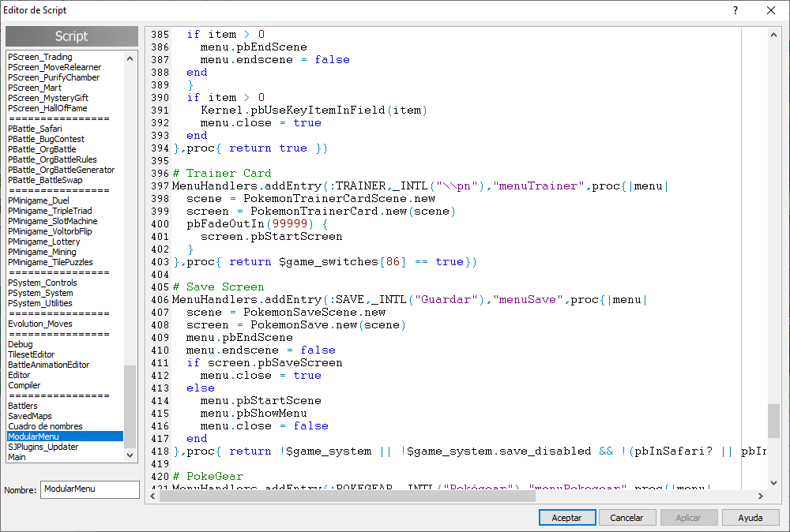Edit the Nombre text field
The height and width of the screenshot is (532, 790).
coord(89,489)
